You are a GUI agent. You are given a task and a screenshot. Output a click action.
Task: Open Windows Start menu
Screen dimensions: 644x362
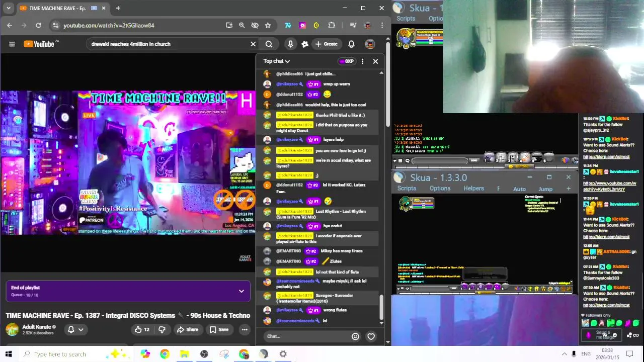(x=9, y=354)
